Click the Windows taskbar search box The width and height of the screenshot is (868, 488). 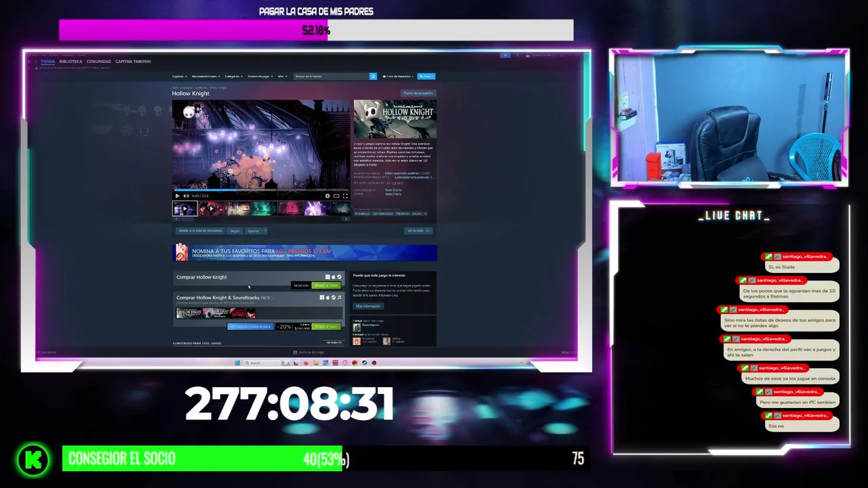click(x=267, y=363)
